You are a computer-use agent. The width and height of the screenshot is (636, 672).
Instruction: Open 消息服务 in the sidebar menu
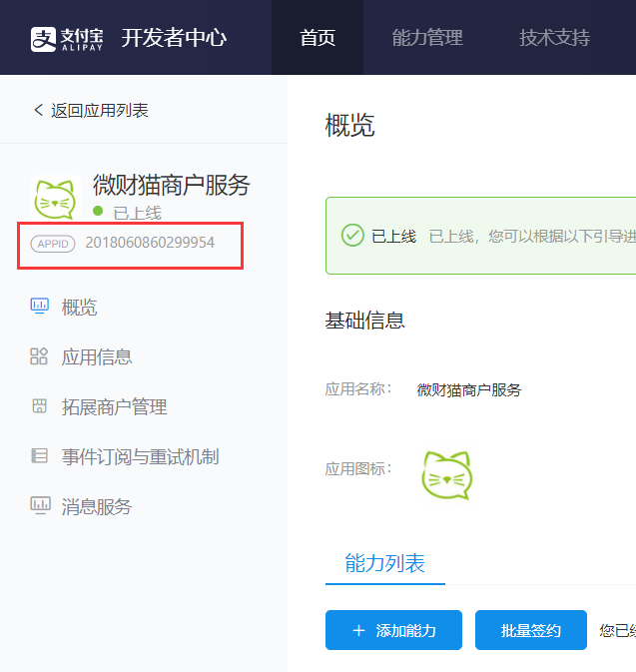click(x=97, y=506)
